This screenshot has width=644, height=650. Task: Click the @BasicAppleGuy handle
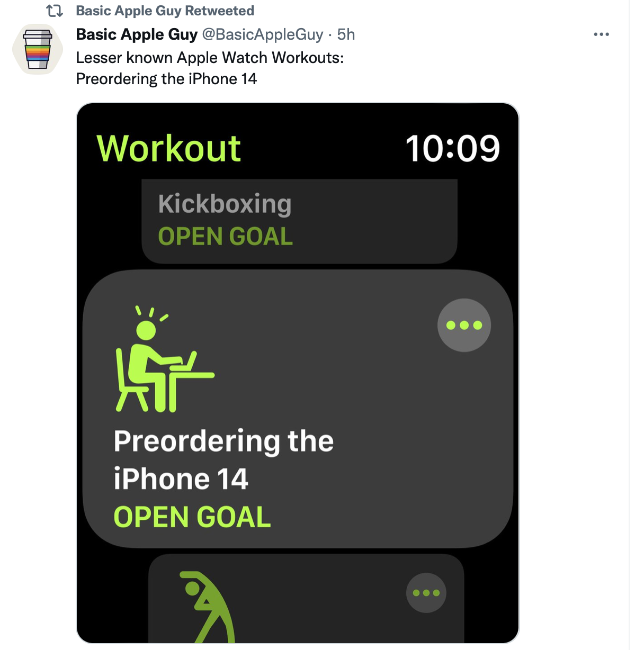click(x=262, y=34)
